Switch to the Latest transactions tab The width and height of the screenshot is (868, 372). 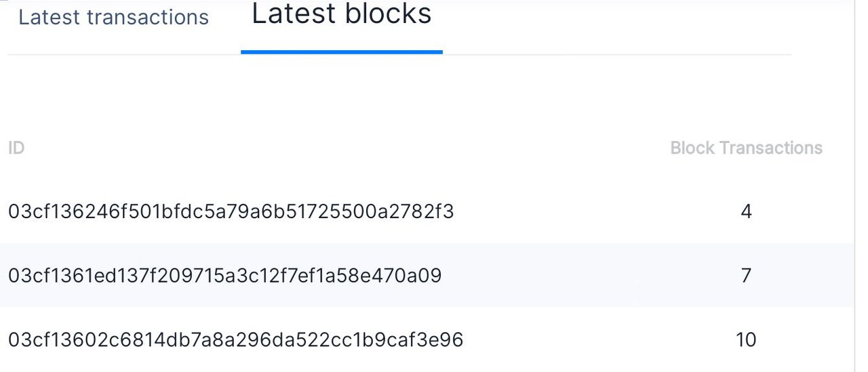(x=113, y=17)
